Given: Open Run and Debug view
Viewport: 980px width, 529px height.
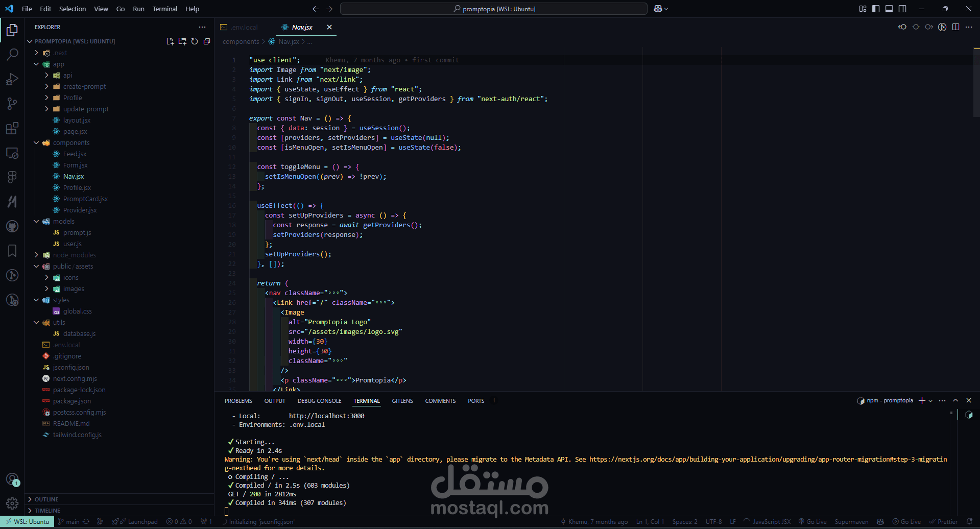Looking at the screenshot, I should point(12,79).
